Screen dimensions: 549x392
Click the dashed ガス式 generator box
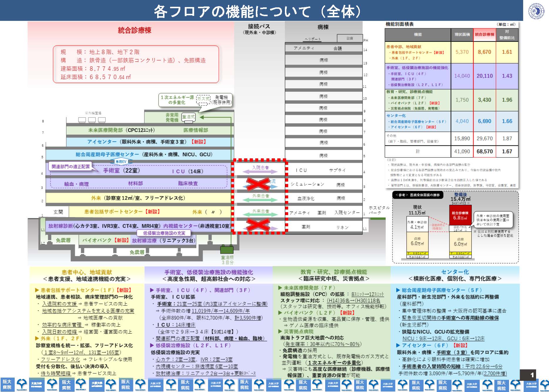[x=203, y=99]
